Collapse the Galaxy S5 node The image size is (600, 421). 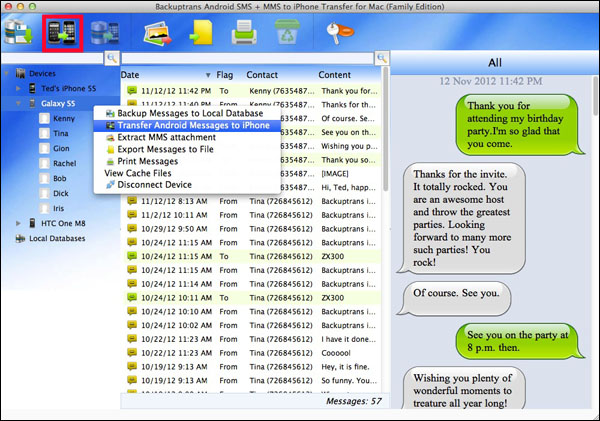click(x=18, y=103)
